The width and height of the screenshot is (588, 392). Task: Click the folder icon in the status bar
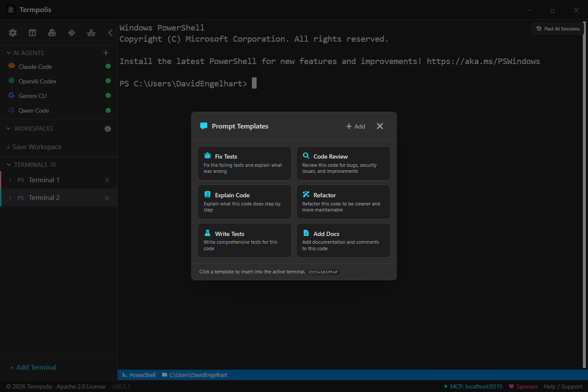pyautogui.click(x=165, y=375)
